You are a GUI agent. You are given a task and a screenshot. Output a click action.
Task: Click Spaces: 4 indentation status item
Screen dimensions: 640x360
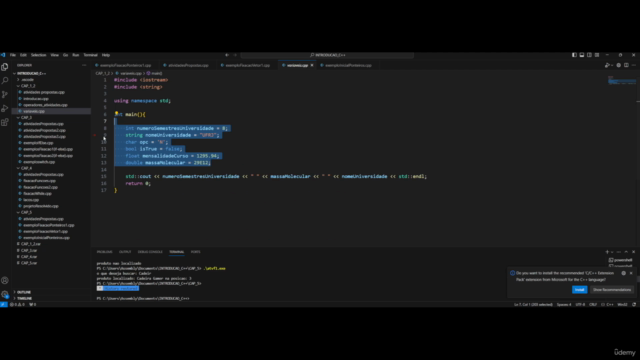(x=564, y=304)
